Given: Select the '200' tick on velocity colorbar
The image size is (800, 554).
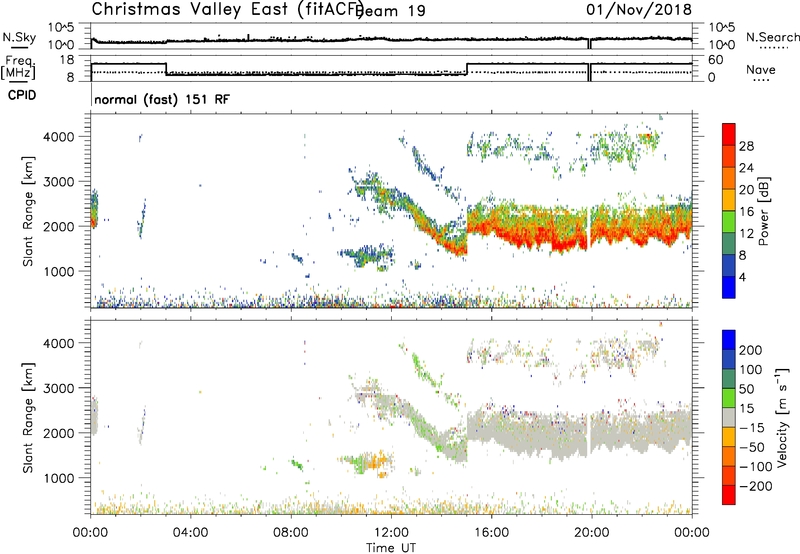Looking at the screenshot, I should click(751, 350).
